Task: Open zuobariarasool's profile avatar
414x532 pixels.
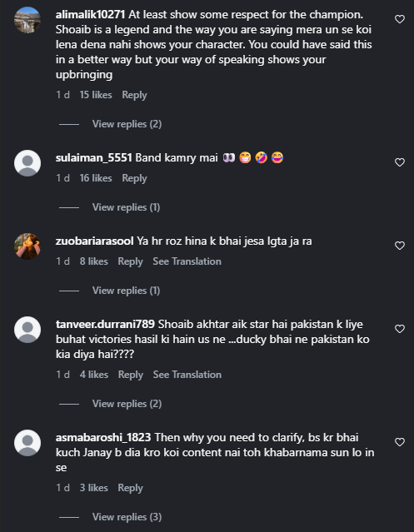Action: (27, 246)
